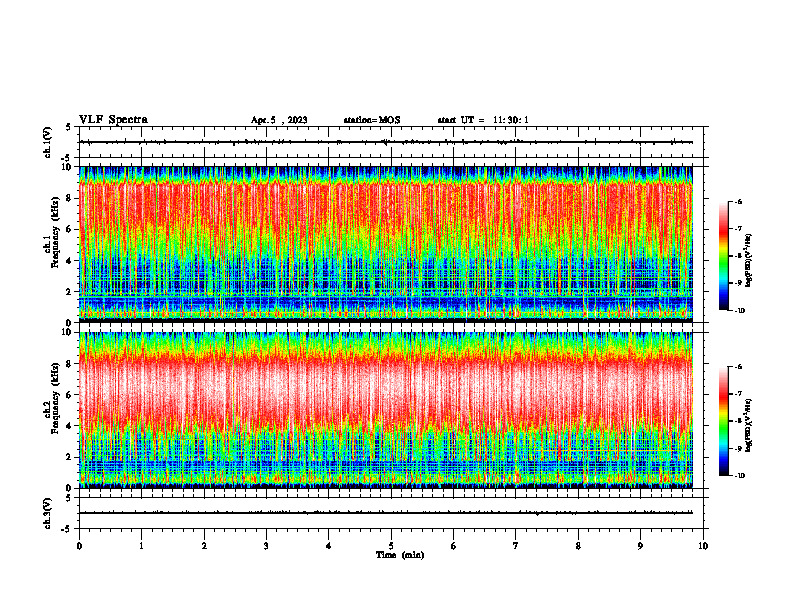Click the "5" tick of ch.1(V) axis
This screenshot has height=612, width=792.
tap(69, 127)
